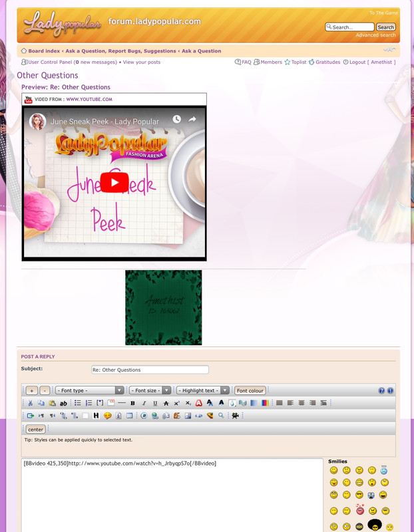Click the header Search input field
This screenshot has height=532, width=414.
(x=350, y=27)
